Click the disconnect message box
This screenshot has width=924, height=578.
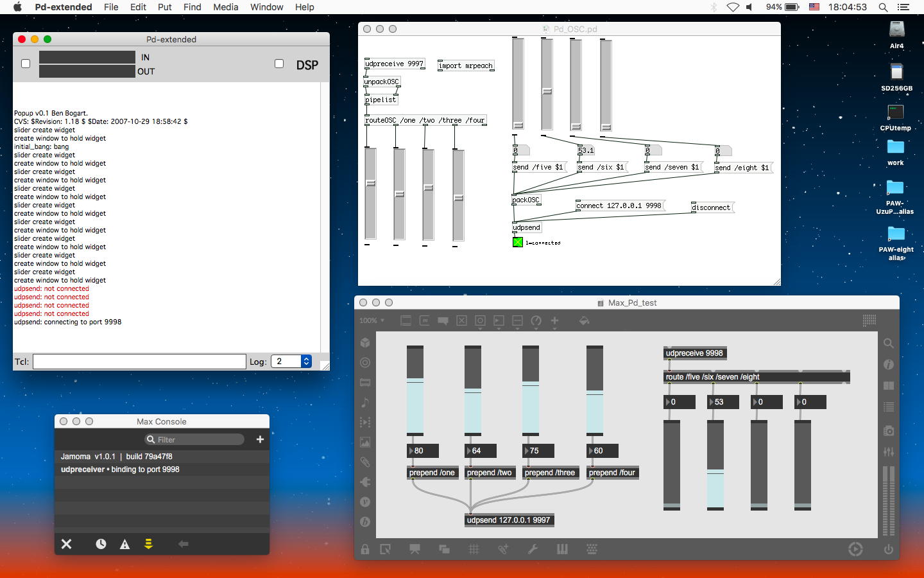click(711, 207)
